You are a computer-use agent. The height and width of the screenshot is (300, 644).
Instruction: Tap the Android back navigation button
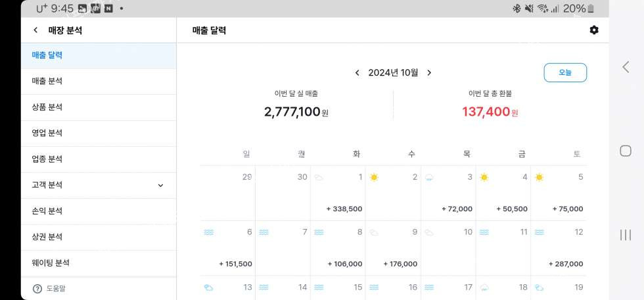click(626, 66)
